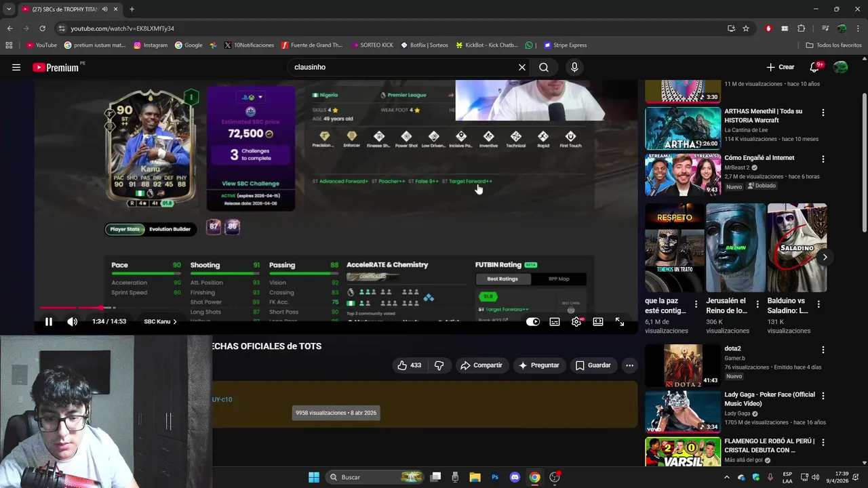Mute the tab audio icon
868x488 pixels.
tap(104, 9)
